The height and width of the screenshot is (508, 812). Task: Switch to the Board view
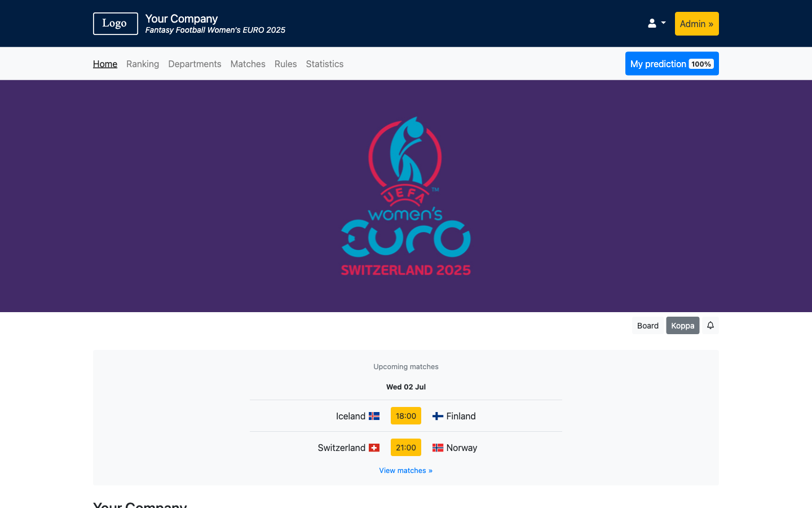[x=648, y=326]
